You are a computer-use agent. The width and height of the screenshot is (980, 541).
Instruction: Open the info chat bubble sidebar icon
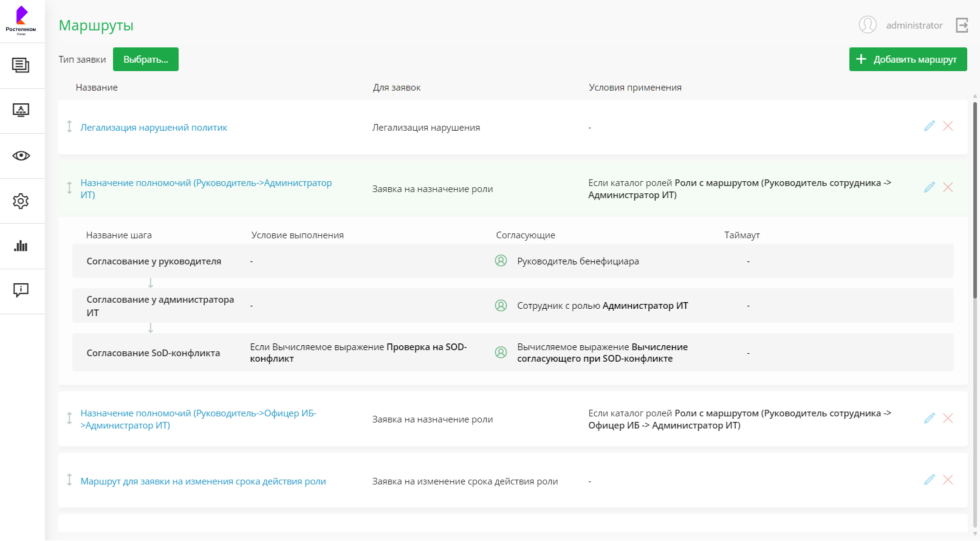pos(21,291)
